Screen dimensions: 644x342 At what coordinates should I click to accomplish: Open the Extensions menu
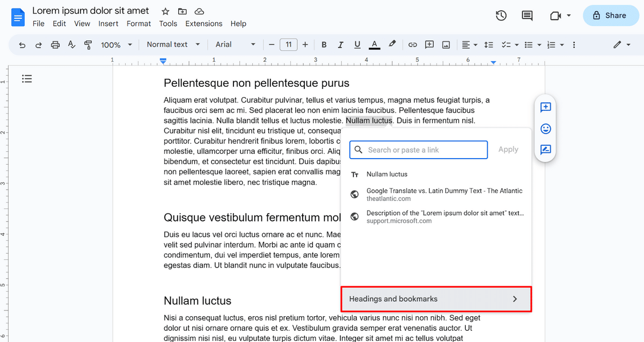pos(204,24)
